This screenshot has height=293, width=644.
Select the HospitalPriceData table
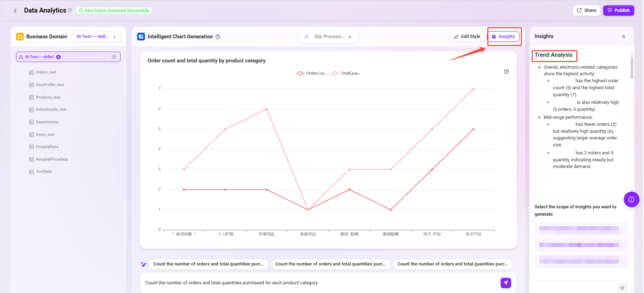52,159
